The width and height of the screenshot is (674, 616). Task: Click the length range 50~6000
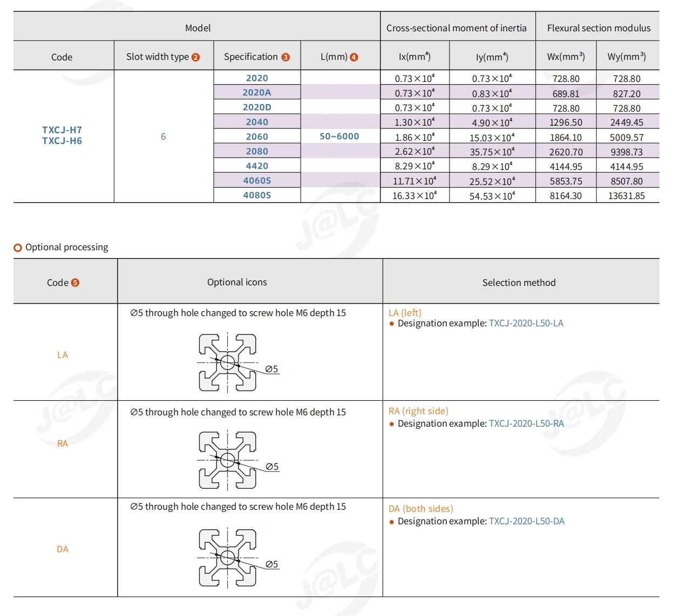[x=339, y=136]
